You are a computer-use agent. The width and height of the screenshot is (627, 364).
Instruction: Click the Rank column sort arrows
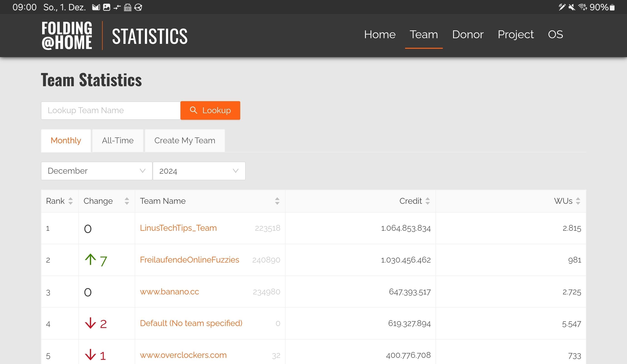click(70, 201)
